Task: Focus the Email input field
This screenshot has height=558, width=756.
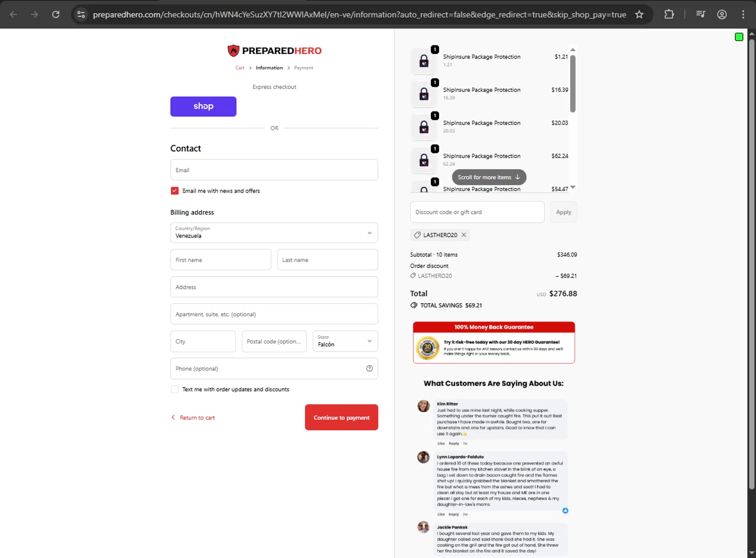Action: [x=274, y=170]
